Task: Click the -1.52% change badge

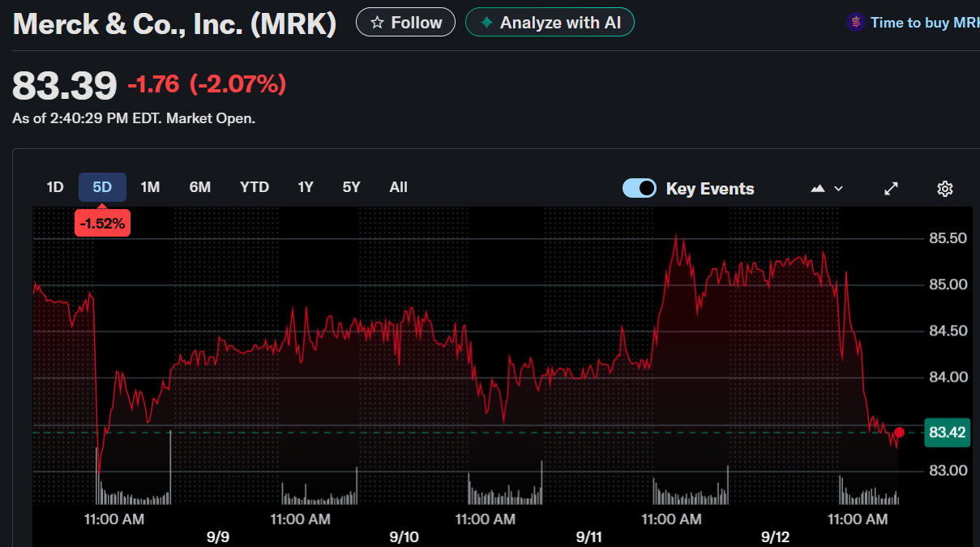Action: (102, 223)
